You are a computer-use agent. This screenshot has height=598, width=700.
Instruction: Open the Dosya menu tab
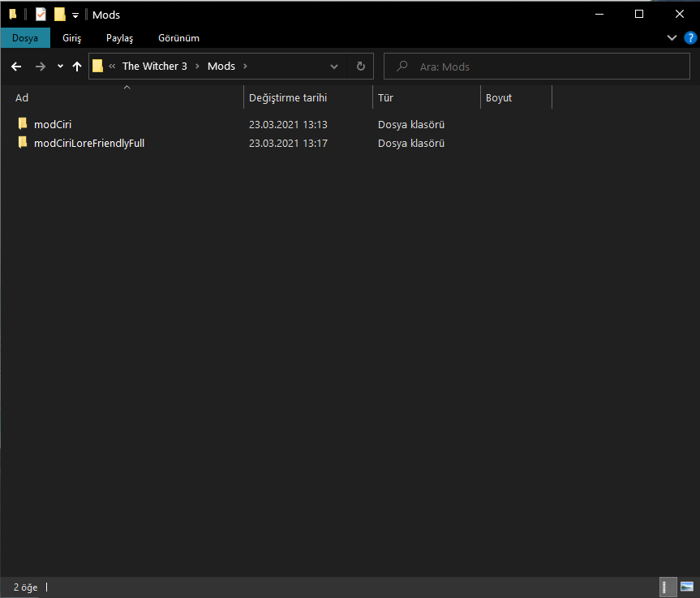[x=25, y=38]
